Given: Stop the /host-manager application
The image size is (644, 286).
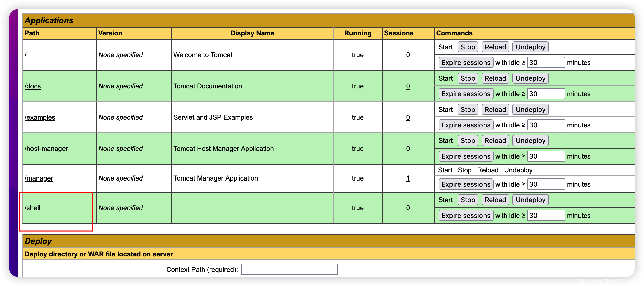Looking at the screenshot, I should pyautogui.click(x=468, y=141).
